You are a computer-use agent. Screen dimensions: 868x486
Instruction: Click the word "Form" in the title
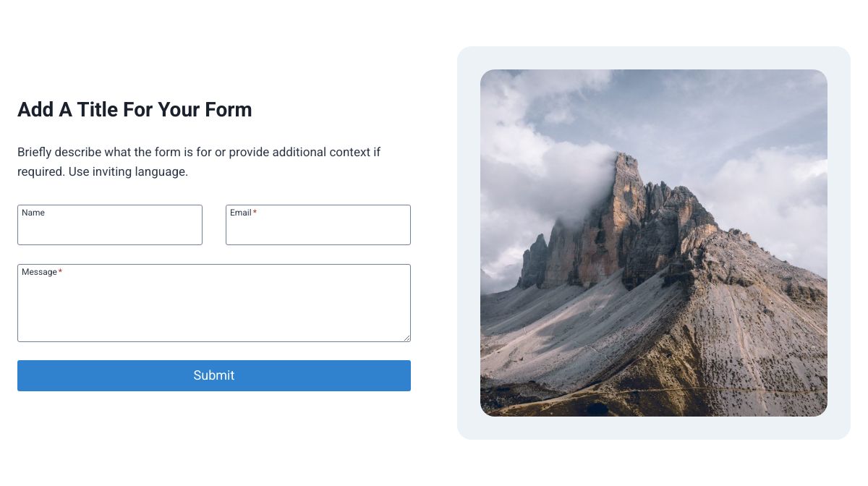tap(233, 110)
